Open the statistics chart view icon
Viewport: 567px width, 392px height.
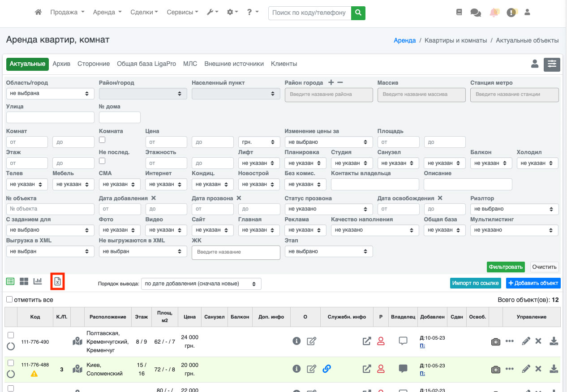(x=38, y=281)
